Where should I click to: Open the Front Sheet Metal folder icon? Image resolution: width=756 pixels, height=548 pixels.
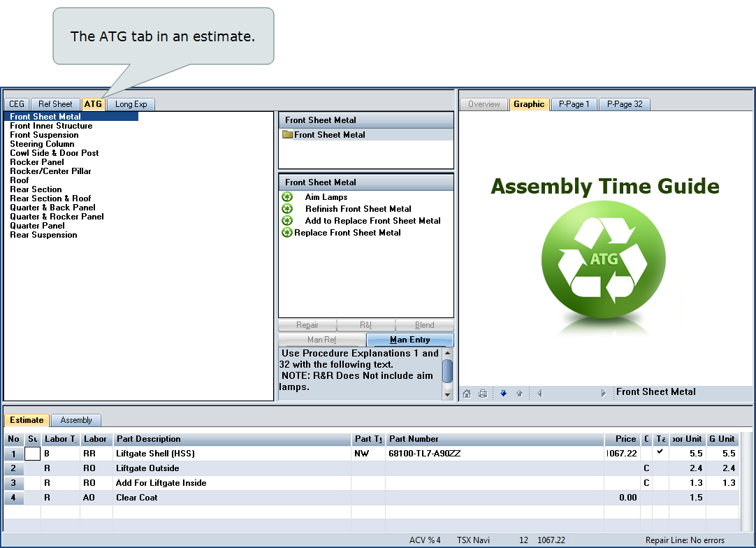pos(287,135)
